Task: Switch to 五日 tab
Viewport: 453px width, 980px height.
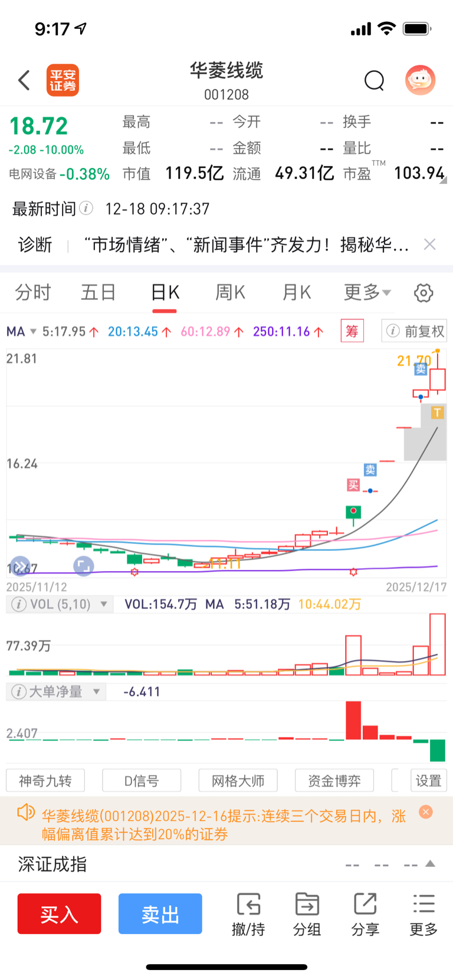Action: [99, 292]
